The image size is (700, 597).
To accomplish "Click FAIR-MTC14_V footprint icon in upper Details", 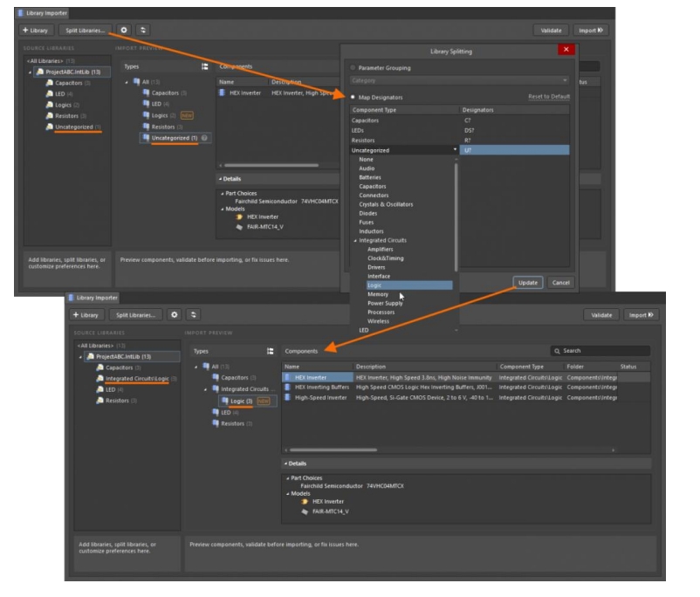I will click(239, 227).
